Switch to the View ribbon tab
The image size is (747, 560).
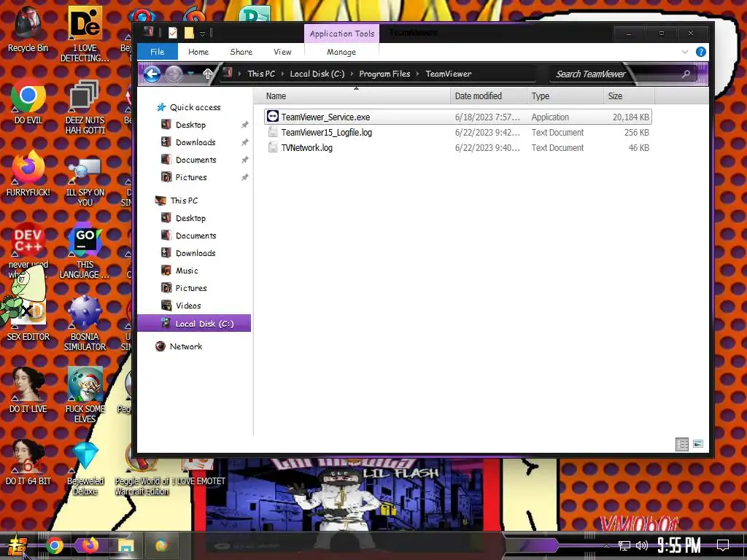tap(282, 52)
